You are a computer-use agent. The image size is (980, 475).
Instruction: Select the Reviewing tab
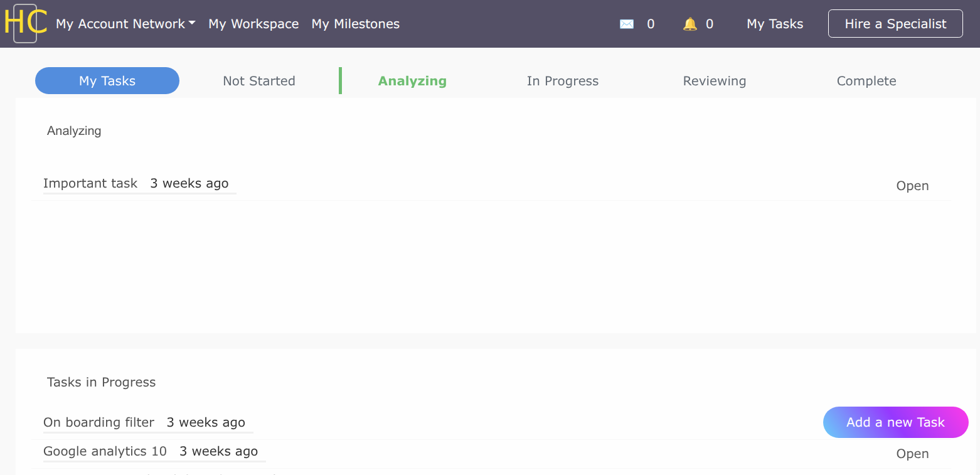[715, 80]
